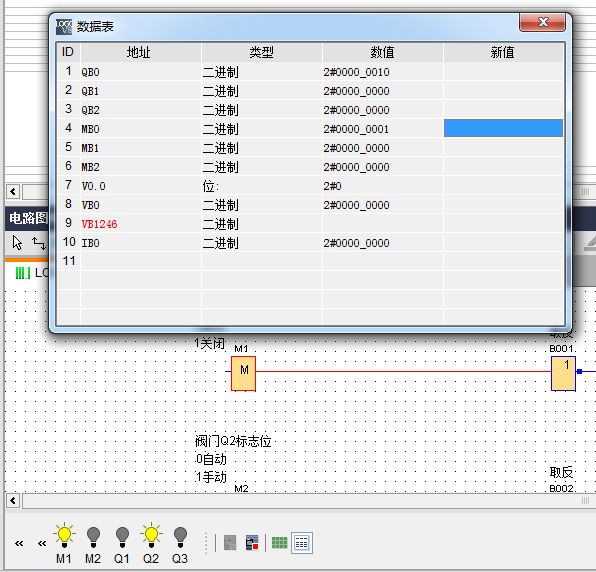This screenshot has height=572, width=596.
Task: Toggle the M1 lamp indicator
Action: click(x=64, y=536)
